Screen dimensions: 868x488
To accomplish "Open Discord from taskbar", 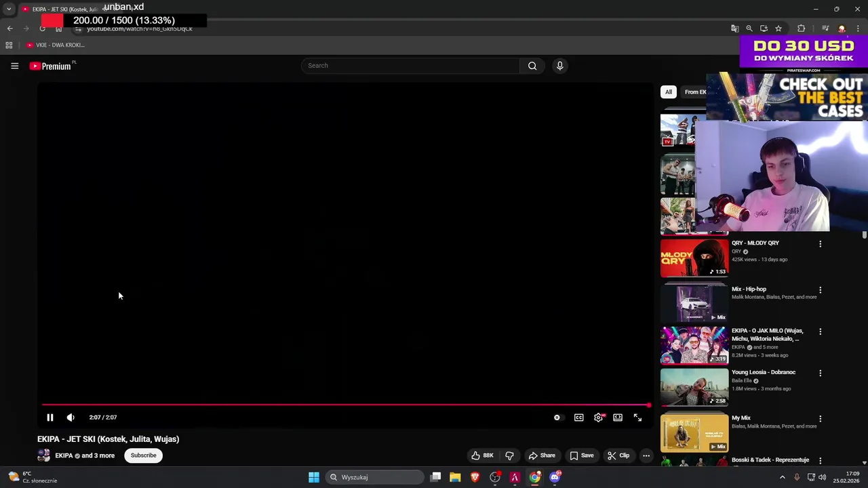I will [555, 477].
